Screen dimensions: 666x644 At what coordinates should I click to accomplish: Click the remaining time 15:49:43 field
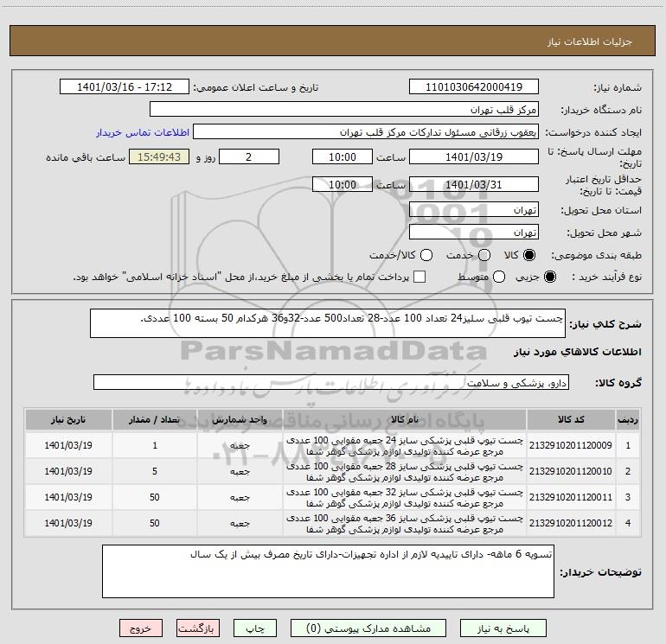click(159, 156)
